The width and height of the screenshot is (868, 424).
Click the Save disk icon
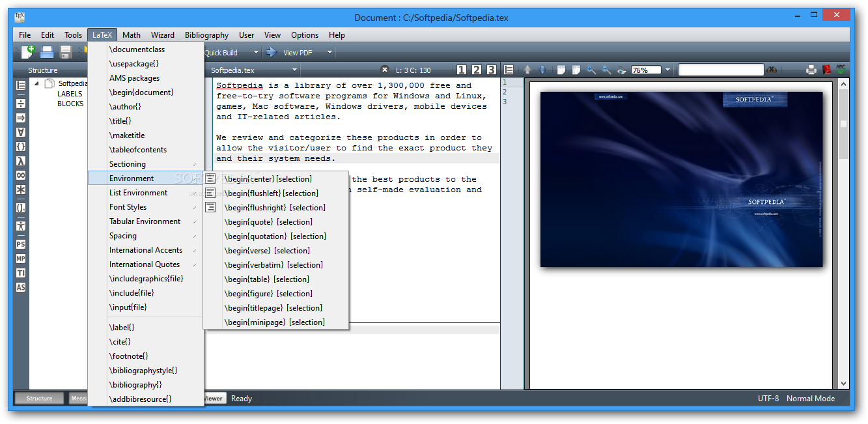[66, 53]
